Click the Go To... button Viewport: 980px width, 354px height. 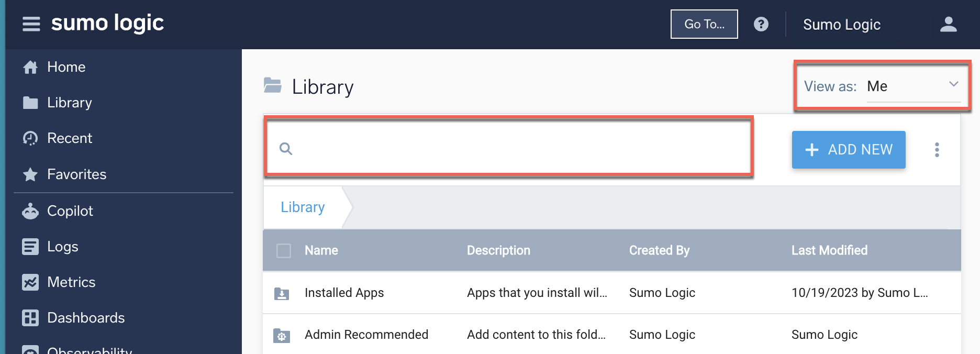click(x=704, y=24)
